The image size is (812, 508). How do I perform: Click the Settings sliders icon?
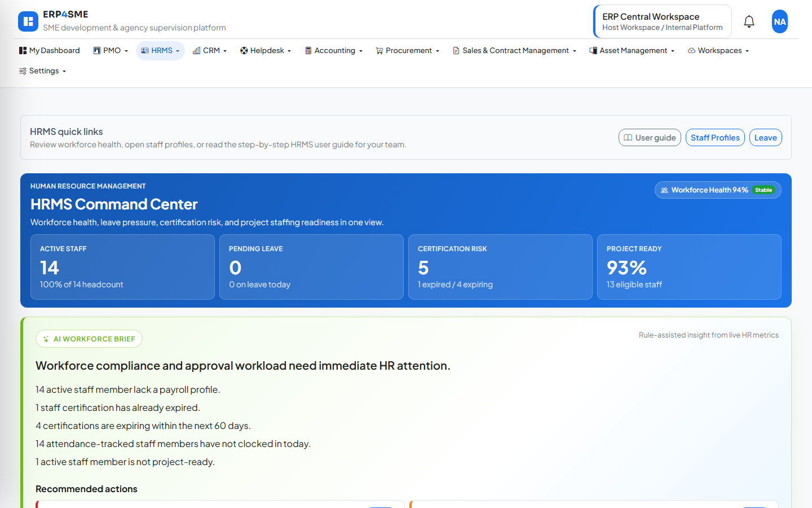pos(23,71)
